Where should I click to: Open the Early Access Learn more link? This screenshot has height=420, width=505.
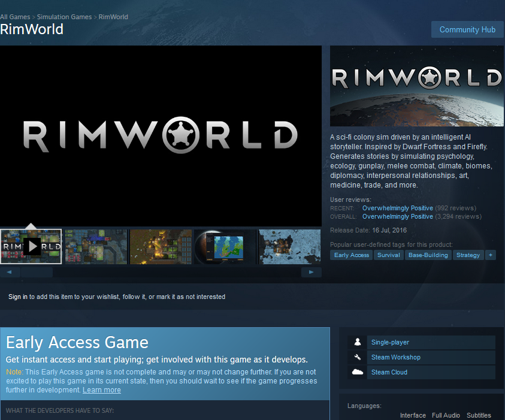pyautogui.click(x=102, y=390)
